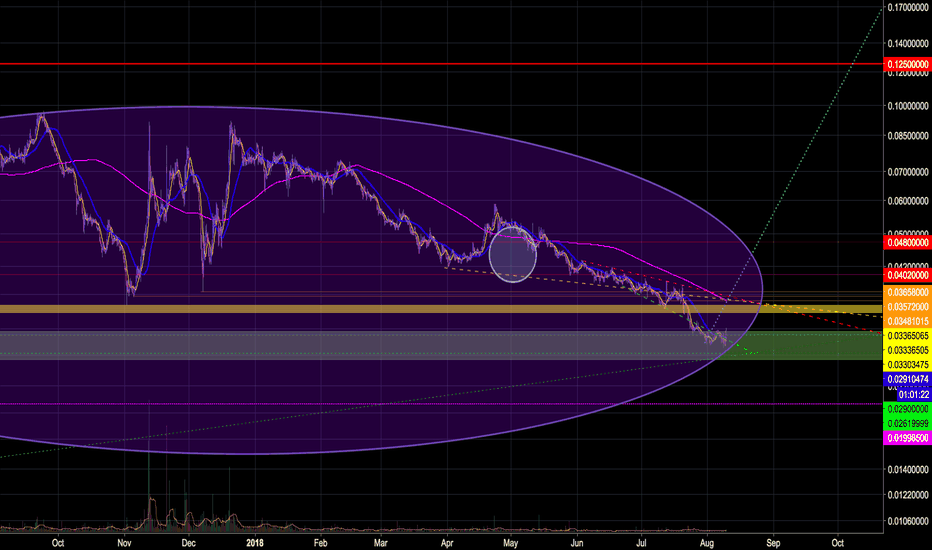Click the red 0.04020000 price label
Viewport: 932px width, 550px height.
click(908, 275)
